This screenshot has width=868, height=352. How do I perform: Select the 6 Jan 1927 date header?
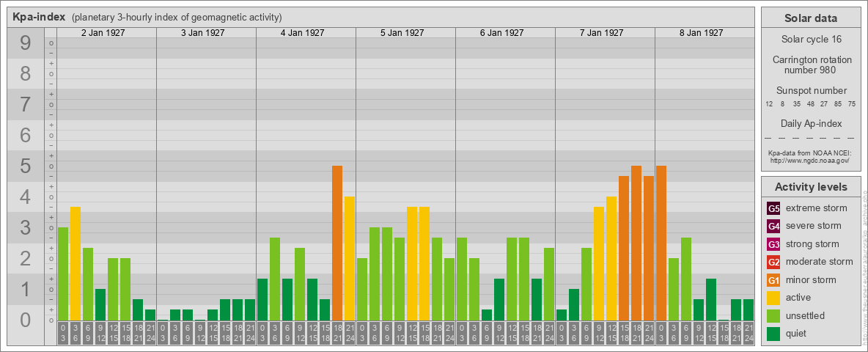[501, 33]
